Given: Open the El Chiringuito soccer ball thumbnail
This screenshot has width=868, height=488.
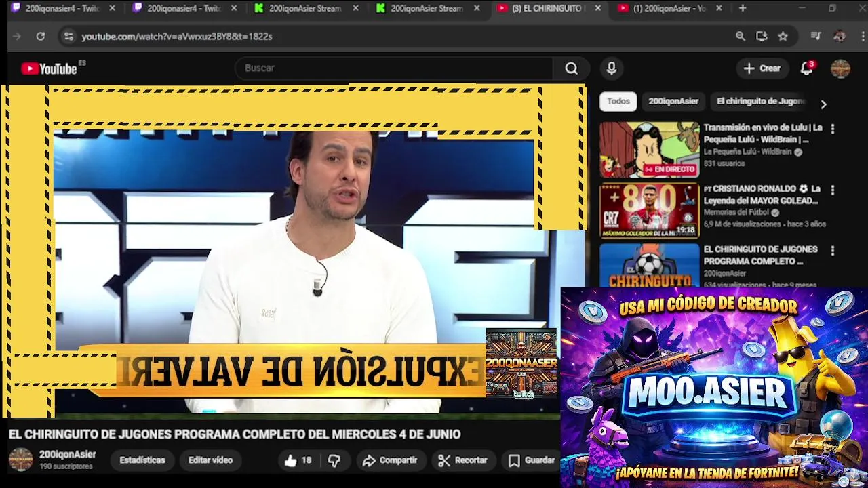Looking at the screenshot, I should (649, 265).
